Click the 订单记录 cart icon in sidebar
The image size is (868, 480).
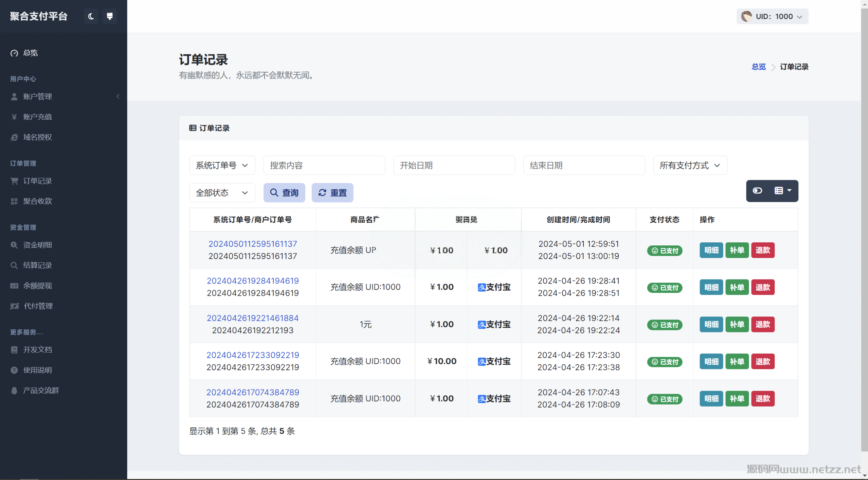[14, 181]
